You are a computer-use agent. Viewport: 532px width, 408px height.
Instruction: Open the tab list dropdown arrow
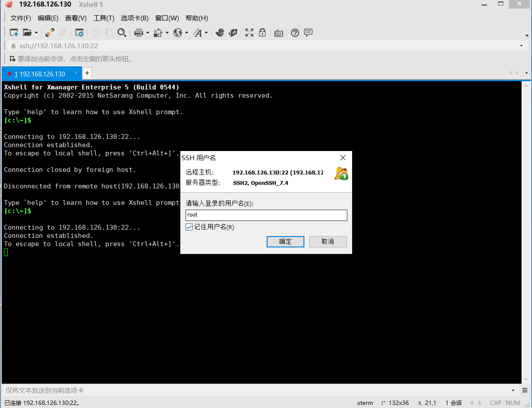click(x=526, y=73)
